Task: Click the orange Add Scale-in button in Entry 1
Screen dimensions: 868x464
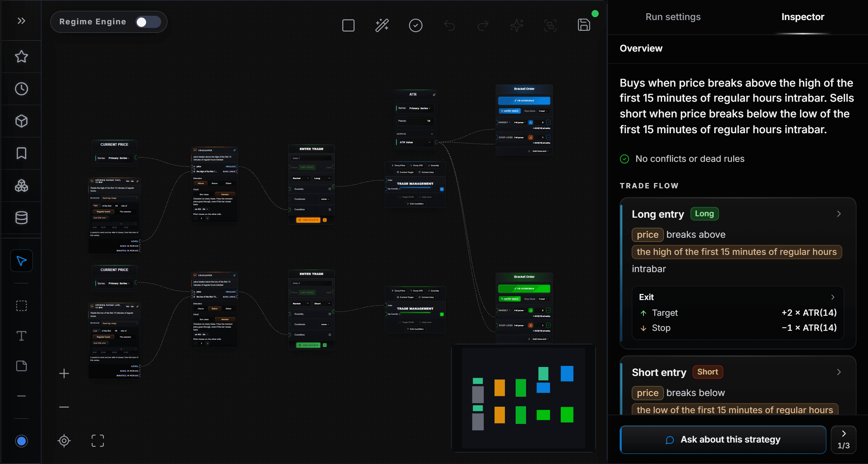Action: [x=308, y=220]
